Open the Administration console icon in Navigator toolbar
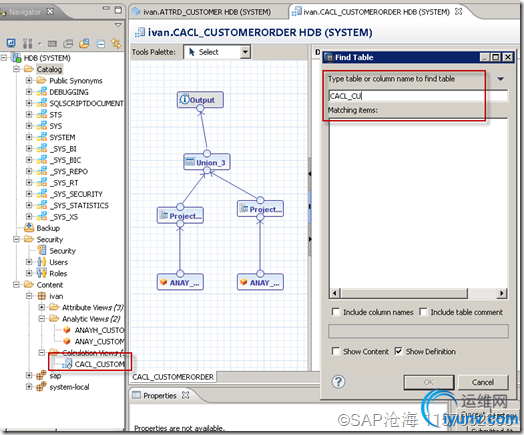Viewport: 524px width, 435px height. coord(11,43)
